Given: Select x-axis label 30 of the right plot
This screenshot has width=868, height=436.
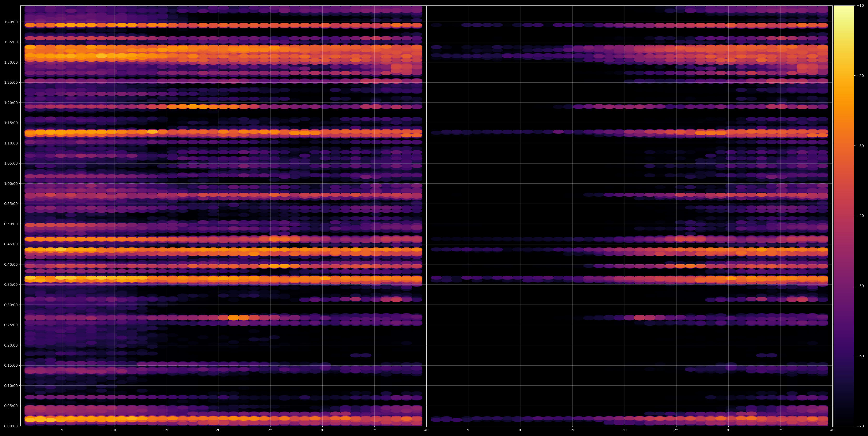Looking at the screenshot, I should point(728,430).
